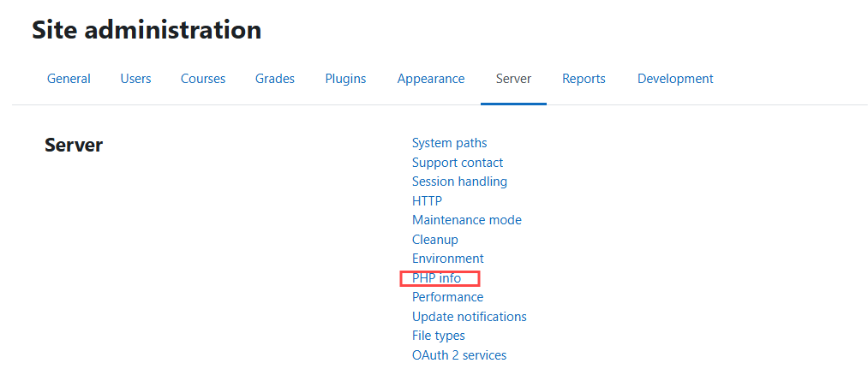Open the Plugins tab

345,79
